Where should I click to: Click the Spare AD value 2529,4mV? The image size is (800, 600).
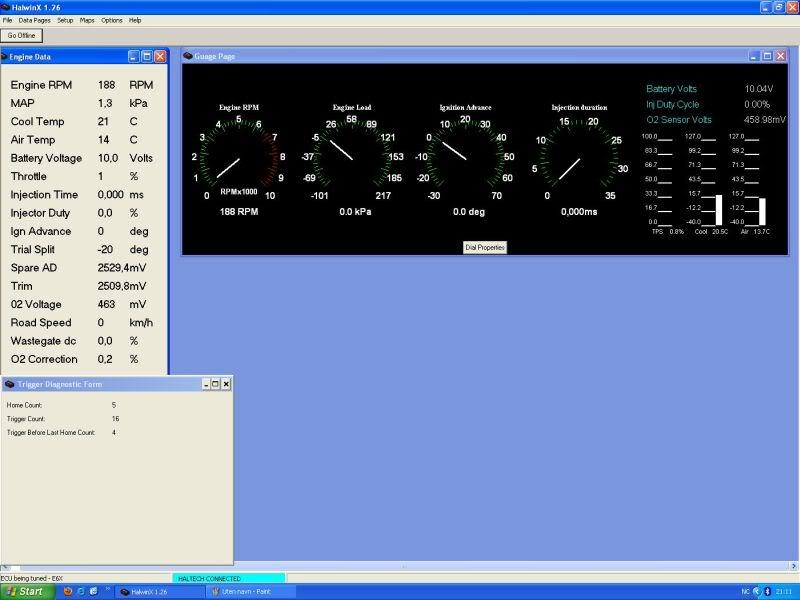(122, 268)
